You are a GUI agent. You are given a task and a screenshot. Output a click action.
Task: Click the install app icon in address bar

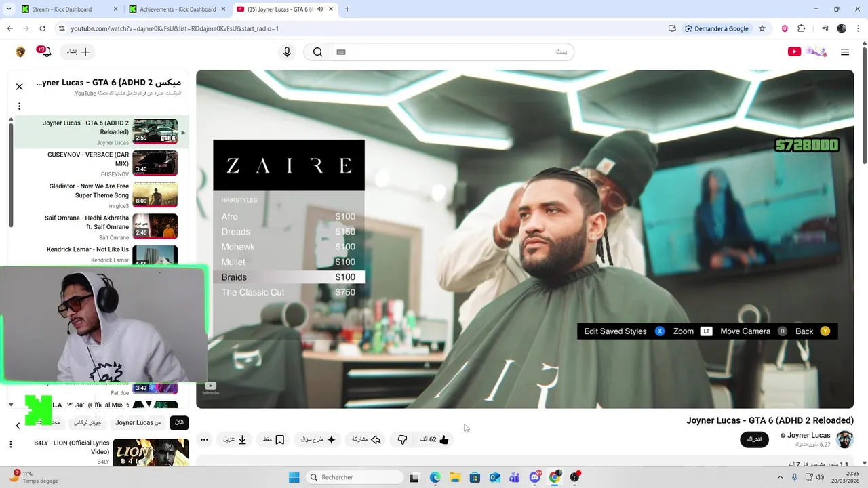pyautogui.click(x=672, y=28)
